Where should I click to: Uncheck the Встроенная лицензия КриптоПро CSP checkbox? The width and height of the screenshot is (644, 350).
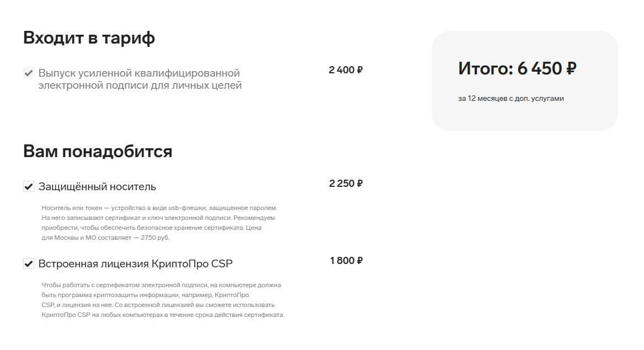tap(29, 263)
